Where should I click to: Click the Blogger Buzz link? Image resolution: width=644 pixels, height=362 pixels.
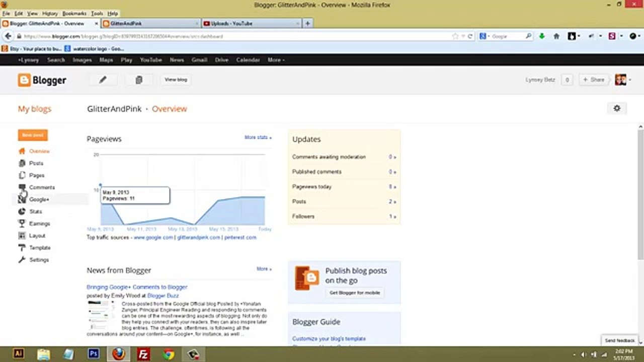point(163,296)
